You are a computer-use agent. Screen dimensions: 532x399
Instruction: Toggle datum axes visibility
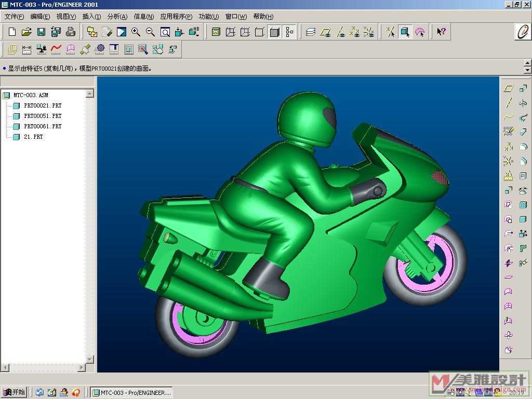pos(340,32)
